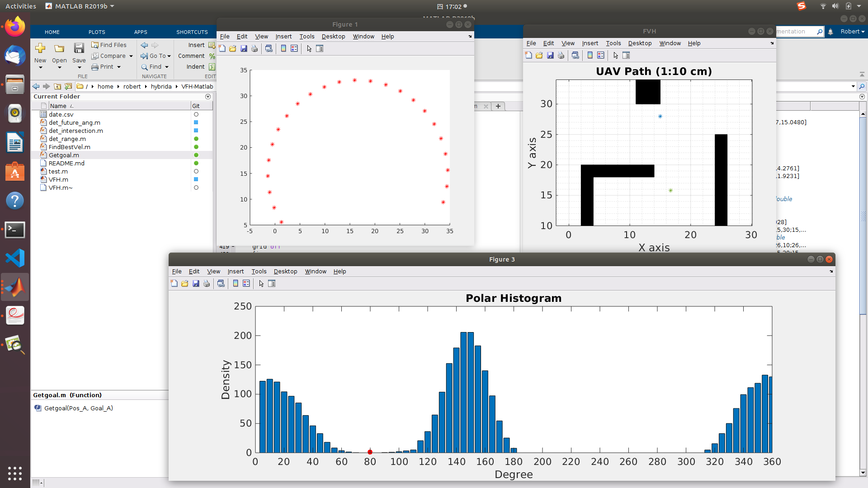Click New Figure icon in FVH window toolbar
This screenshot has height=488, width=868.
coord(528,56)
